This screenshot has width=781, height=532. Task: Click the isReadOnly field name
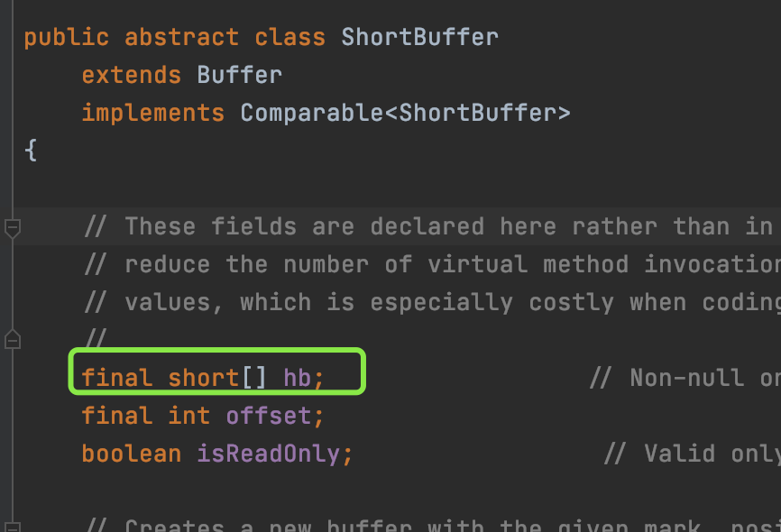coord(269,454)
